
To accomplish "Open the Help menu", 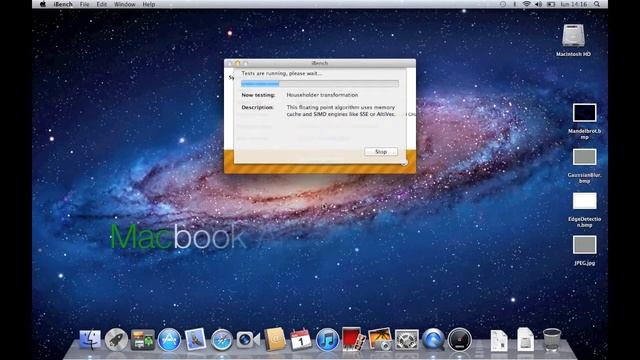I will [x=149, y=4].
